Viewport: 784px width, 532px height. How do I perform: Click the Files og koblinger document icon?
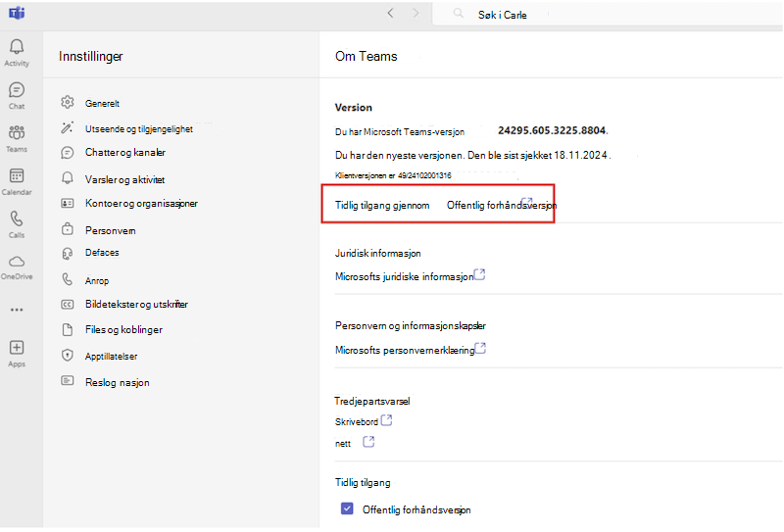pos(68,329)
